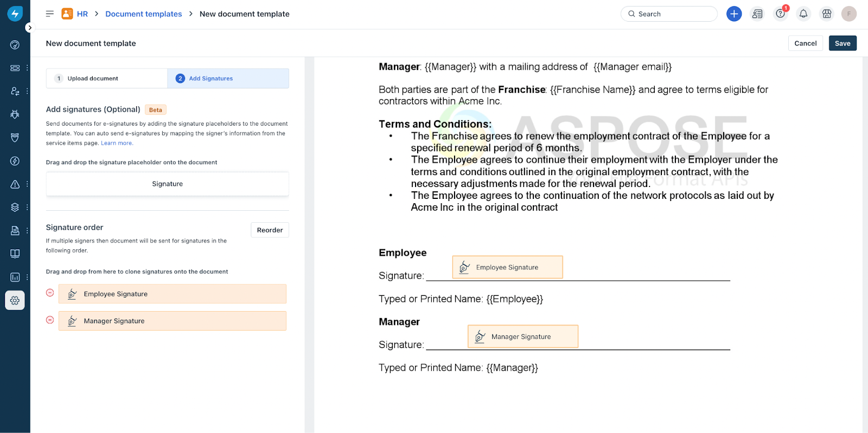Open the user profile avatar
The height and width of the screenshot is (433, 868).
click(849, 14)
